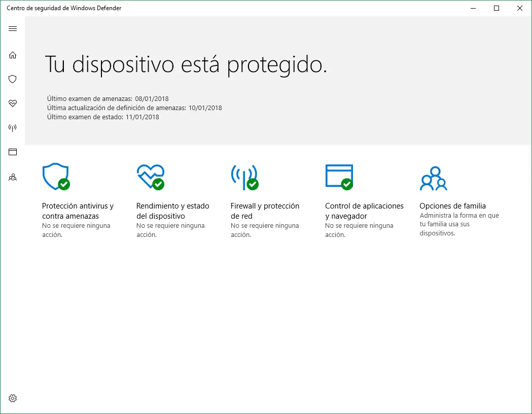Open sidebar antenna icon for firewall

[13, 128]
